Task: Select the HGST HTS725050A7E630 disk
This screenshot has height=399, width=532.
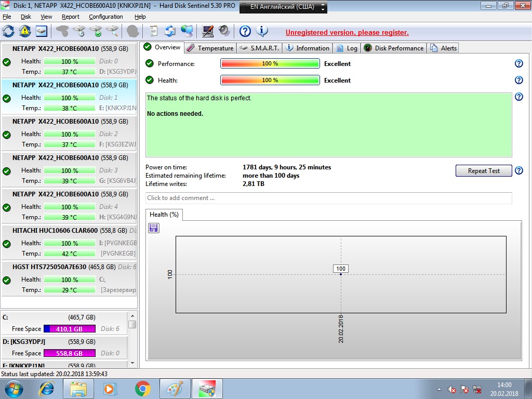Action: point(69,278)
